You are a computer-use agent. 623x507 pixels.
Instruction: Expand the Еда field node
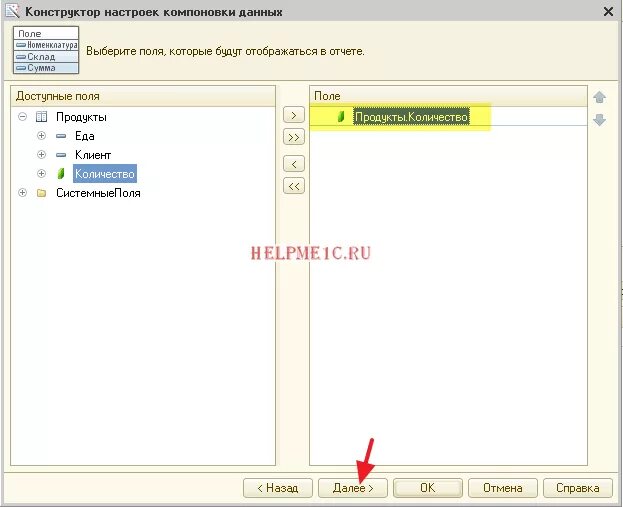(x=41, y=135)
